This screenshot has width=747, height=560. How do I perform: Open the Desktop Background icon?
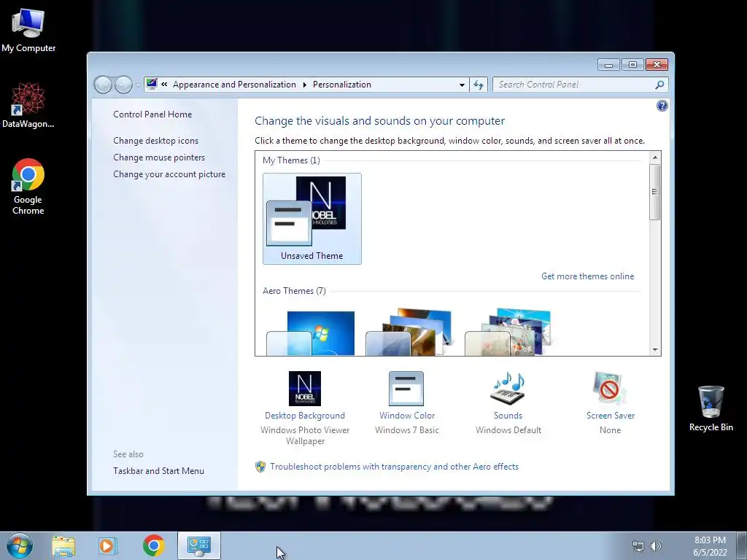tap(305, 389)
